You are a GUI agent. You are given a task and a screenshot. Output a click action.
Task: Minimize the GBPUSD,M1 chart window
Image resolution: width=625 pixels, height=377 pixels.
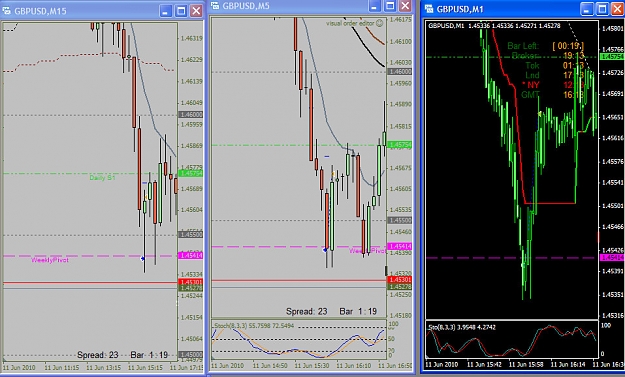(587, 9)
